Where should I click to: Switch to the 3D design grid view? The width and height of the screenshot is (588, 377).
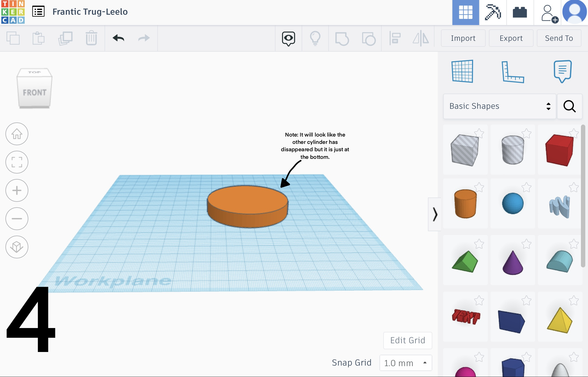point(465,13)
